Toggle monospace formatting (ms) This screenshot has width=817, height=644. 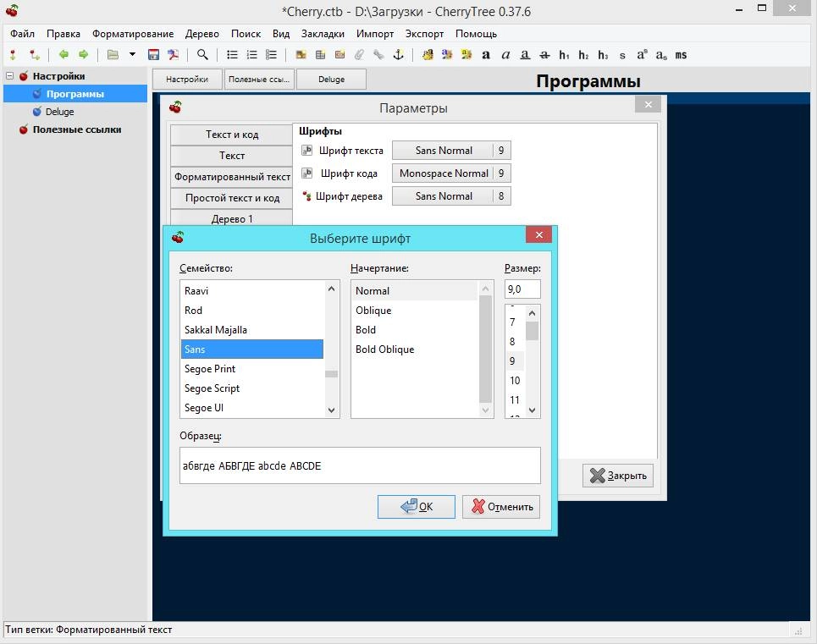[x=681, y=55]
